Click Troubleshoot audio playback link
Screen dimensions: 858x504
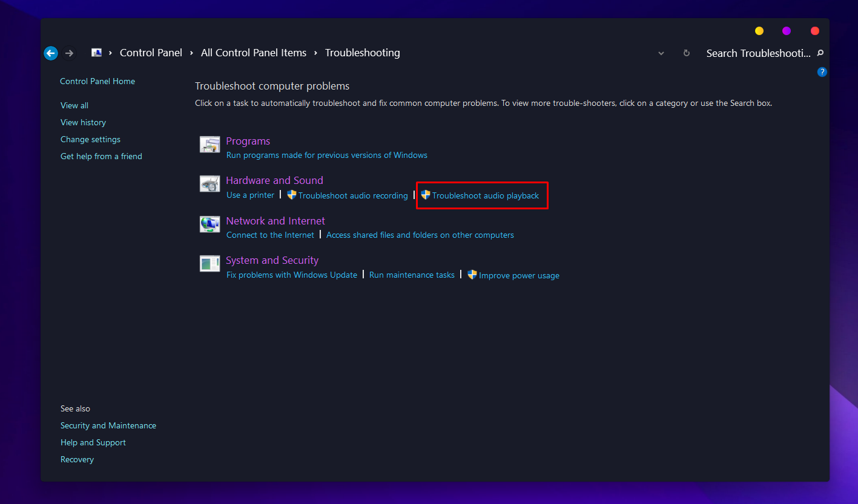(x=486, y=195)
